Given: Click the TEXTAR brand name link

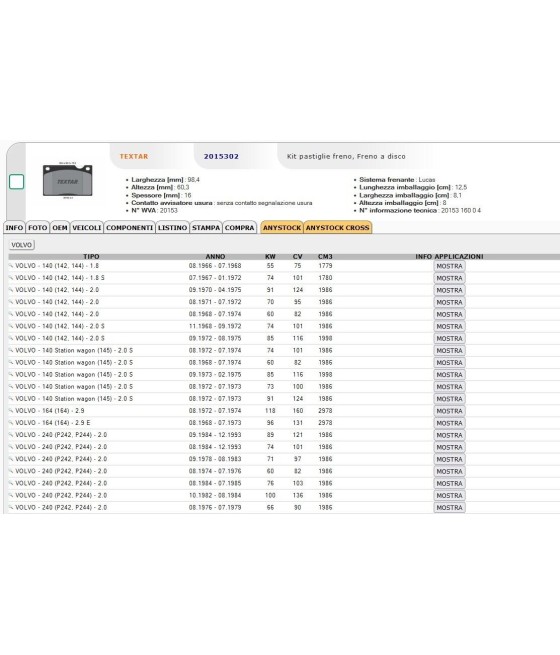Looking at the screenshot, I should click(134, 156).
